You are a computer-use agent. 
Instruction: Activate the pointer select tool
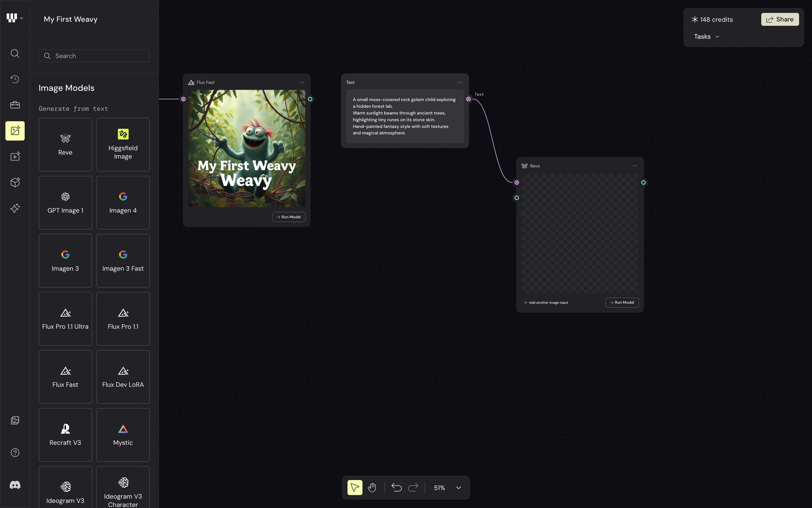point(355,488)
